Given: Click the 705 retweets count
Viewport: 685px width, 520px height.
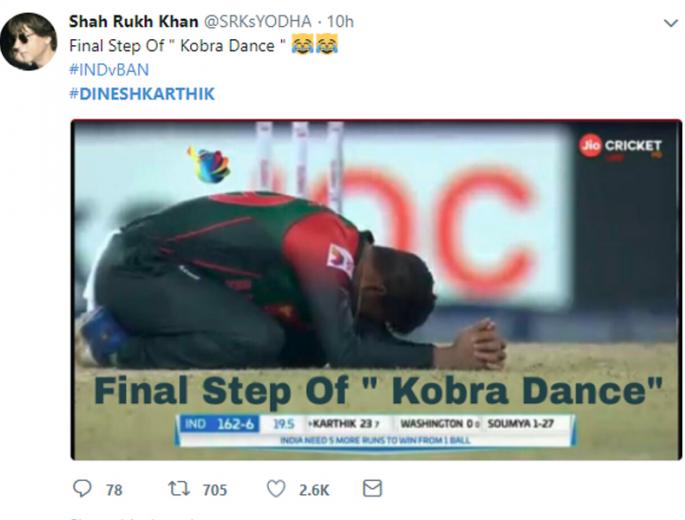Looking at the screenshot, I should coord(214,490).
